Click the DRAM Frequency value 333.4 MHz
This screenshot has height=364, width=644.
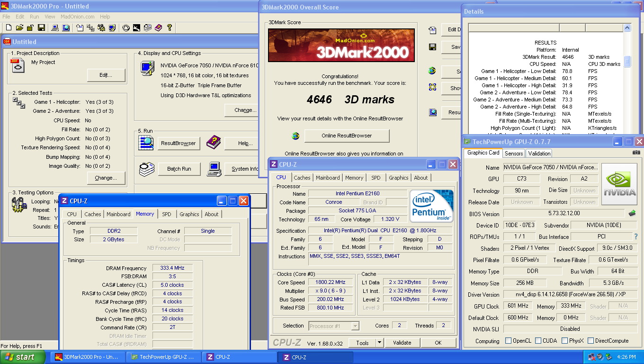coord(172,268)
